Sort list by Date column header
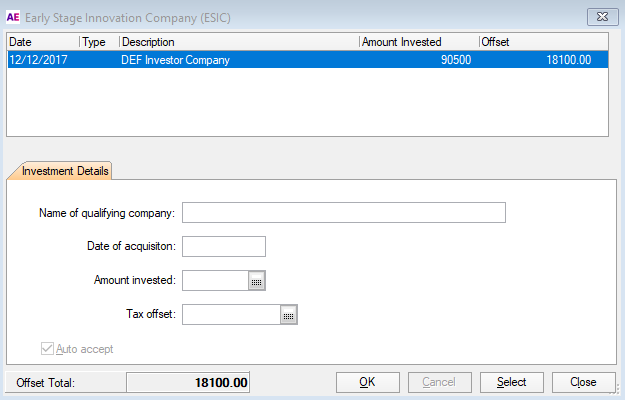 point(42,42)
